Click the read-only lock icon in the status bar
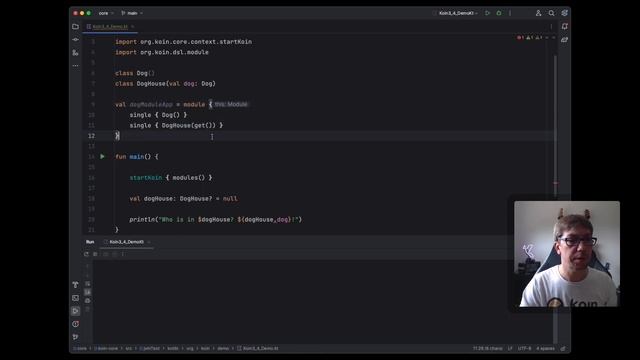The image size is (640, 360). point(563,349)
